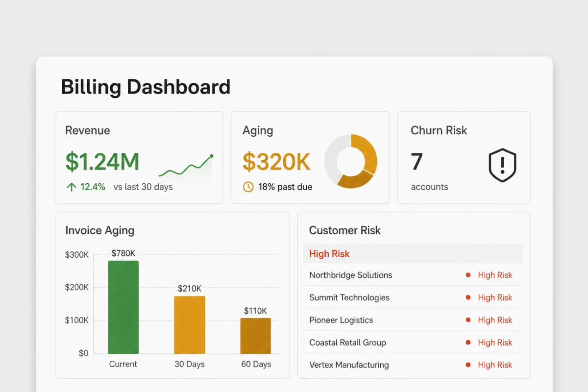Select the 60 Days bar in chart
The width and height of the screenshot is (588, 392).
click(x=255, y=336)
